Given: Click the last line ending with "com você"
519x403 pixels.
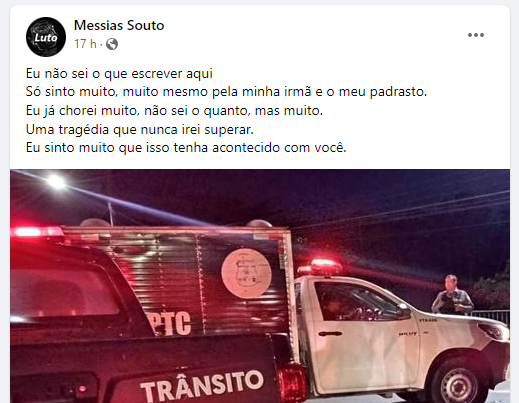Looking at the screenshot, I should pos(186,148).
